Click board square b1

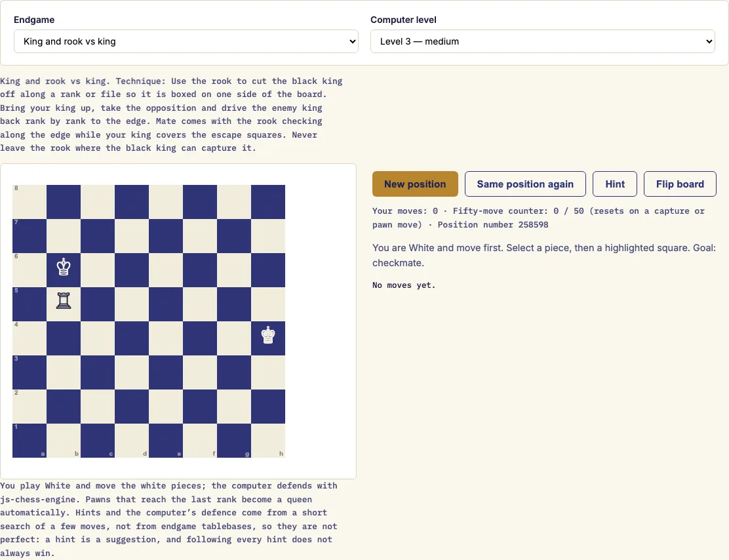(63, 441)
